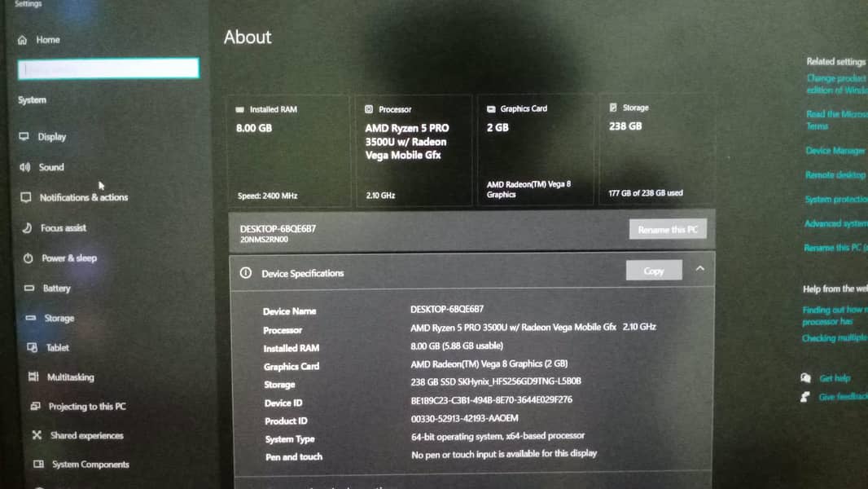Click the Sound speaker icon

point(25,167)
